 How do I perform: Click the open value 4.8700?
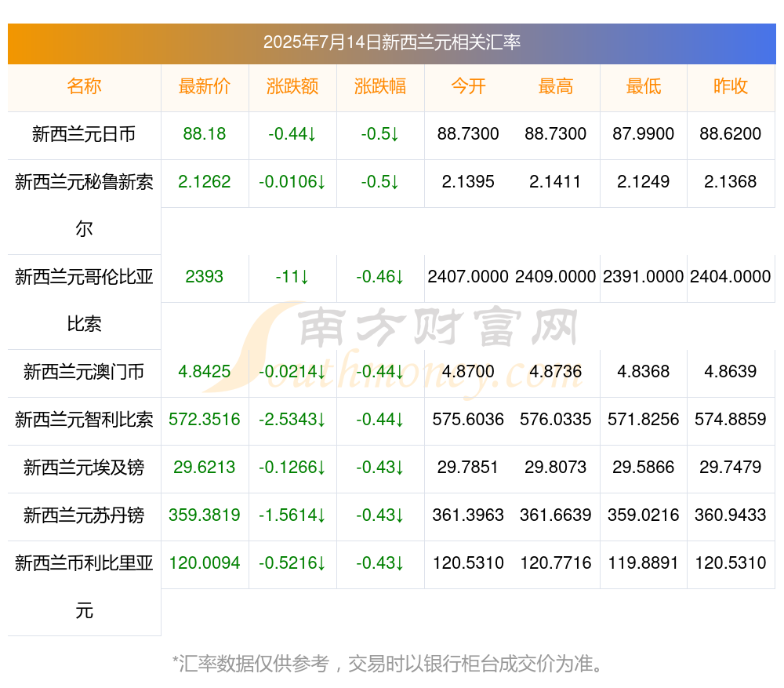468,372
